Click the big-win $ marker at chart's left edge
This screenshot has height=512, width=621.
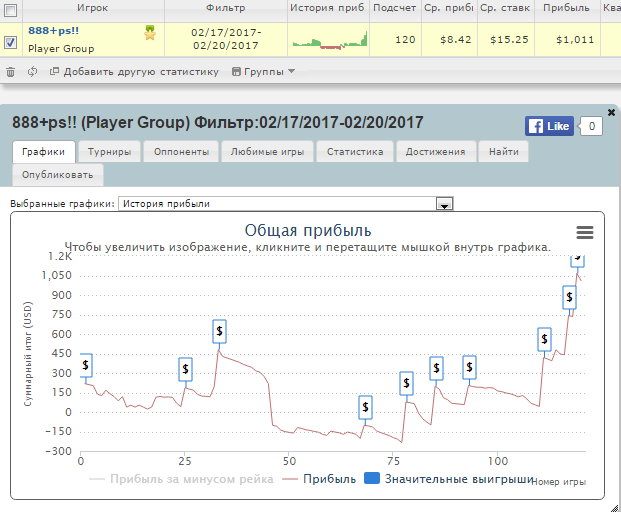click(x=86, y=365)
